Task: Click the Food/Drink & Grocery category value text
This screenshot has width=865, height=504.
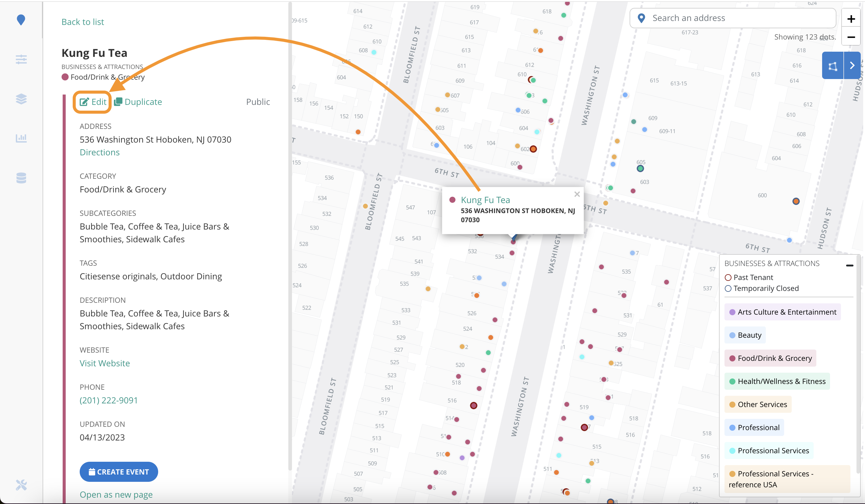Action: tap(123, 189)
